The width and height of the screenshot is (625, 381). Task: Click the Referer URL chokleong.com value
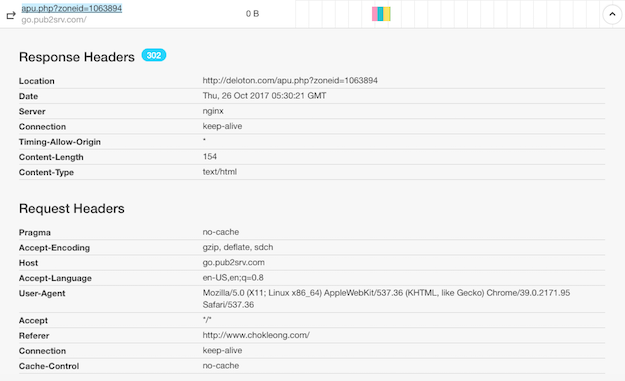(256, 335)
